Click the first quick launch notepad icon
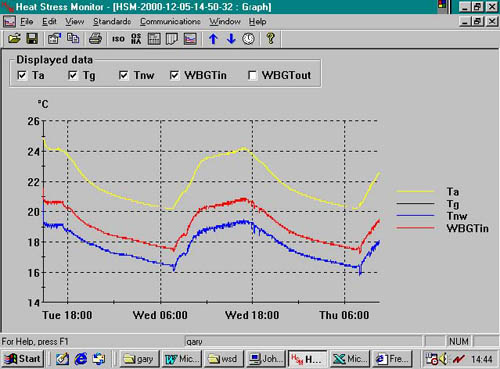500x369 pixels. click(62, 359)
